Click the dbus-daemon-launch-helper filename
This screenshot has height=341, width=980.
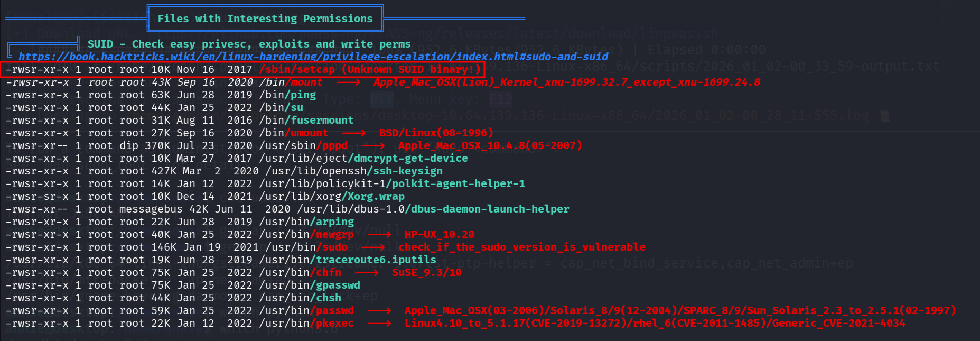pyautogui.click(x=490, y=209)
